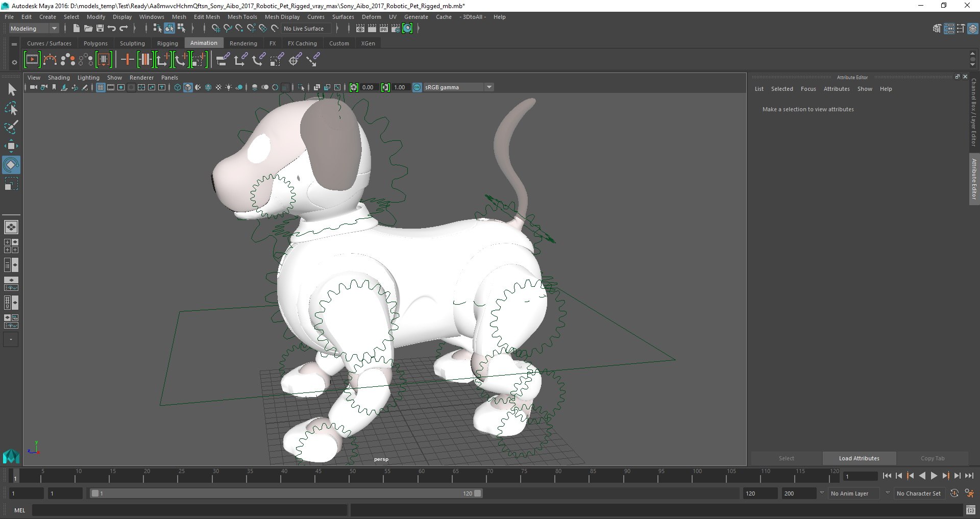
Task: Open the Modeling menu set dropdown
Action: pos(34,29)
